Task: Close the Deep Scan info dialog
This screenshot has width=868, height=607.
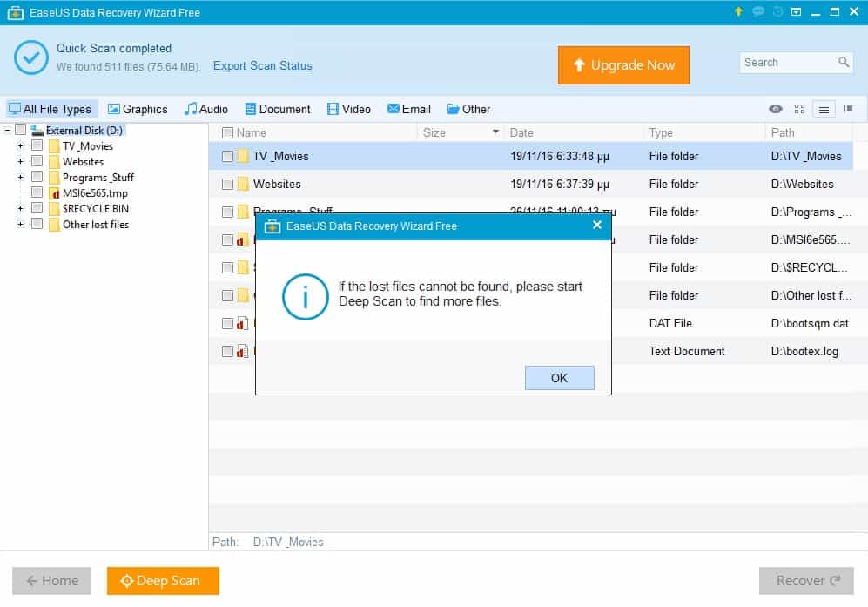Action: [x=596, y=225]
